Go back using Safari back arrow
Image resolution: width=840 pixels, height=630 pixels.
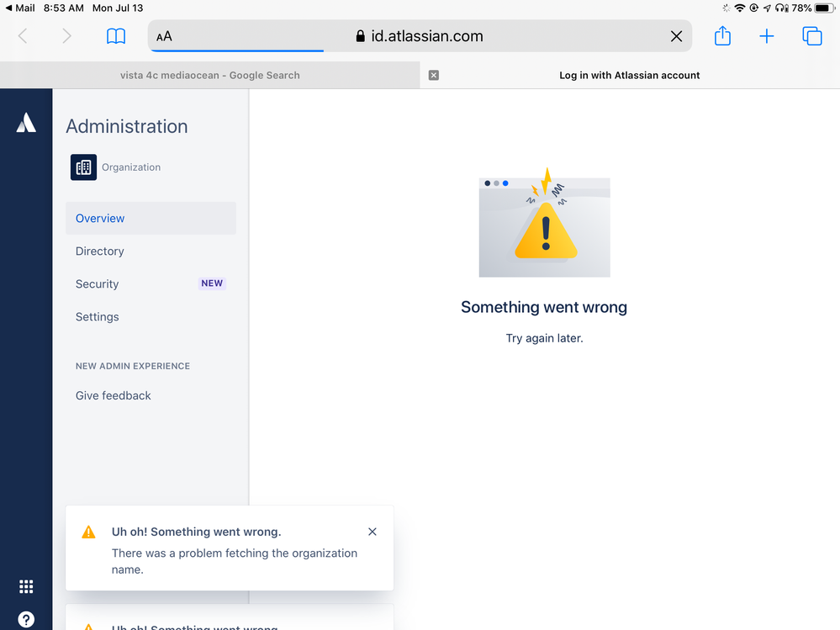pyautogui.click(x=23, y=36)
